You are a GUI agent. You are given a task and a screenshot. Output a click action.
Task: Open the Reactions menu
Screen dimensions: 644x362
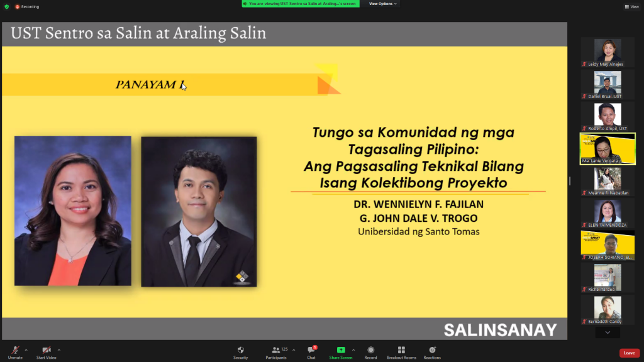[x=432, y=352]
